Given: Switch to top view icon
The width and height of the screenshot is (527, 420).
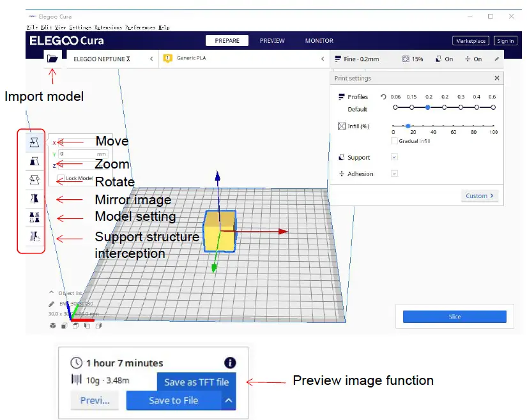Looking at the screenshot, I should tap(75, 326).
